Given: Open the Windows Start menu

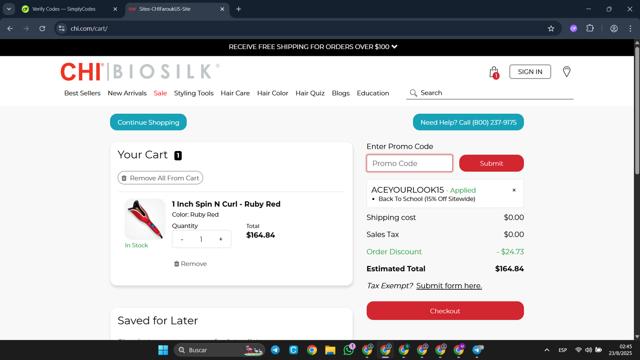Looking at the screenshot, I should coord(163,350).
